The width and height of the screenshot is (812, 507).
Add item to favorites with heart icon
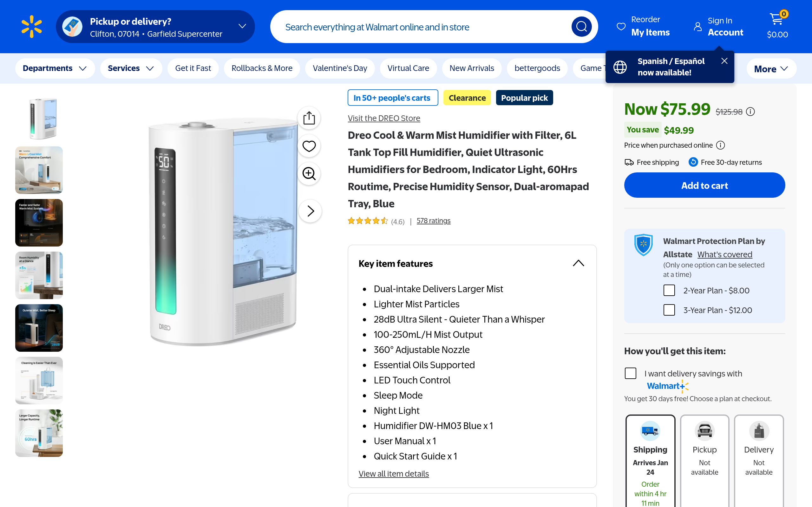coord(309,146)
